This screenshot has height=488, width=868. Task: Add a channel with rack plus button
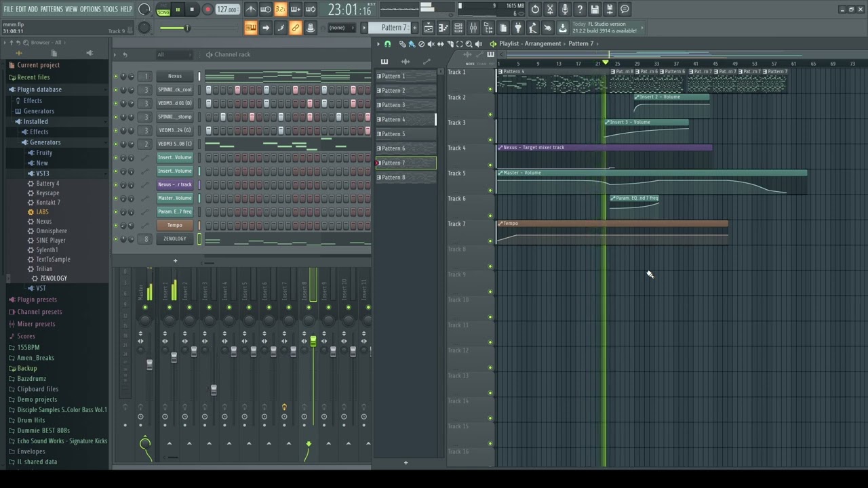point(175,261)
